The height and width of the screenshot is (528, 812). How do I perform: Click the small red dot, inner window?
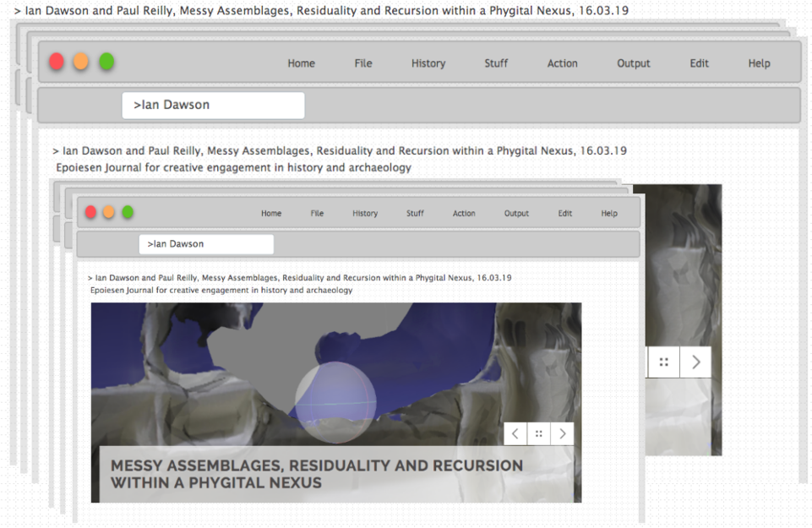(x=90, y=212)
